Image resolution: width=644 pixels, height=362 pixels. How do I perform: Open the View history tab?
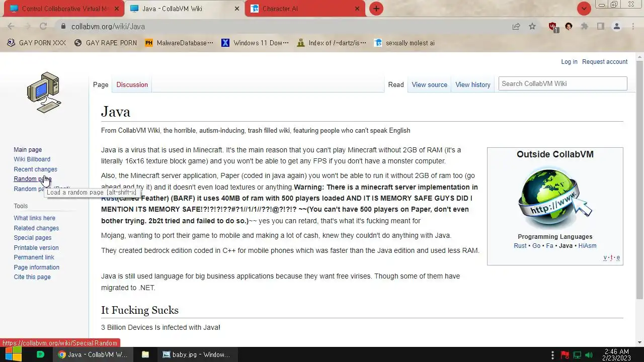tap(473, 84)
